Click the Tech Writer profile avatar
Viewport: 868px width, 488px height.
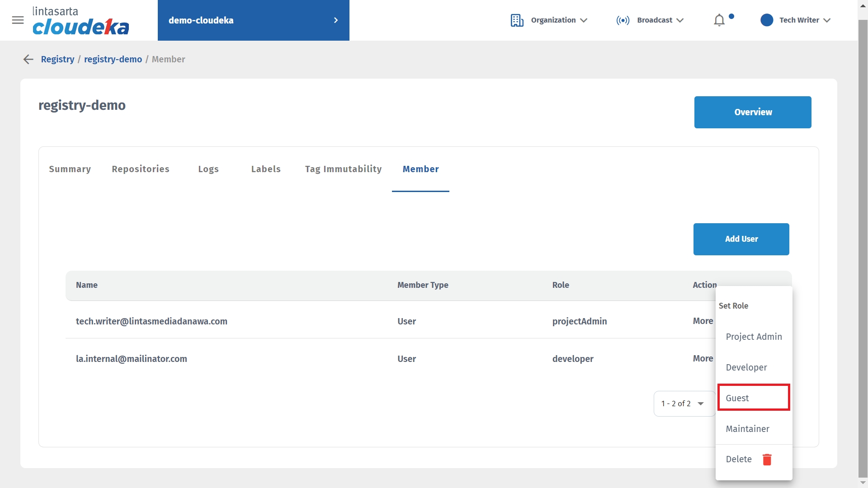pos(767,20)
